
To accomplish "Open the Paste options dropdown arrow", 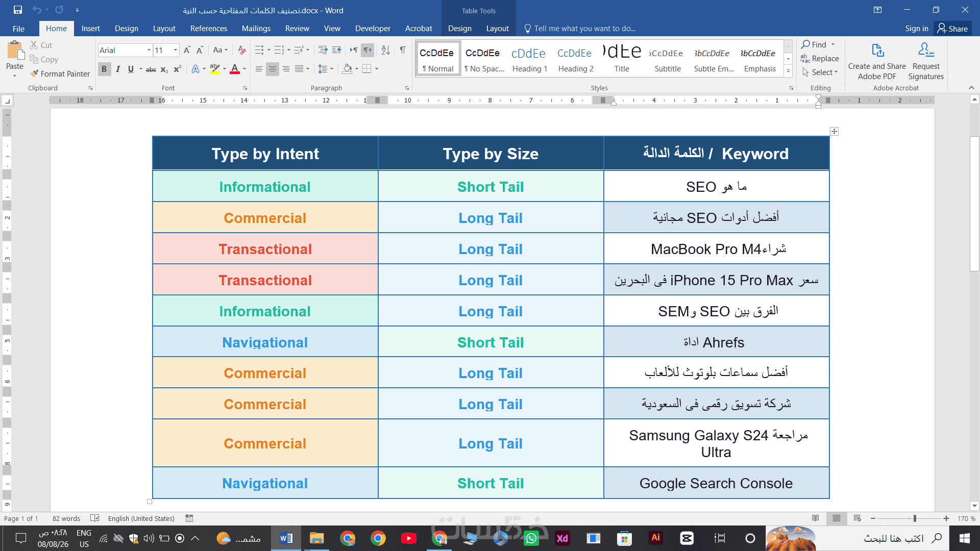I will [15, 76].
